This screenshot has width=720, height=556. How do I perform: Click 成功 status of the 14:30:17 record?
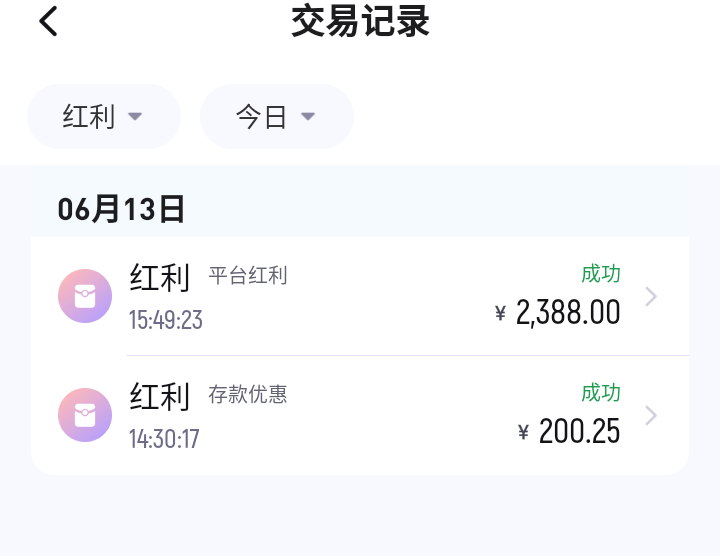tap(601, 393)
